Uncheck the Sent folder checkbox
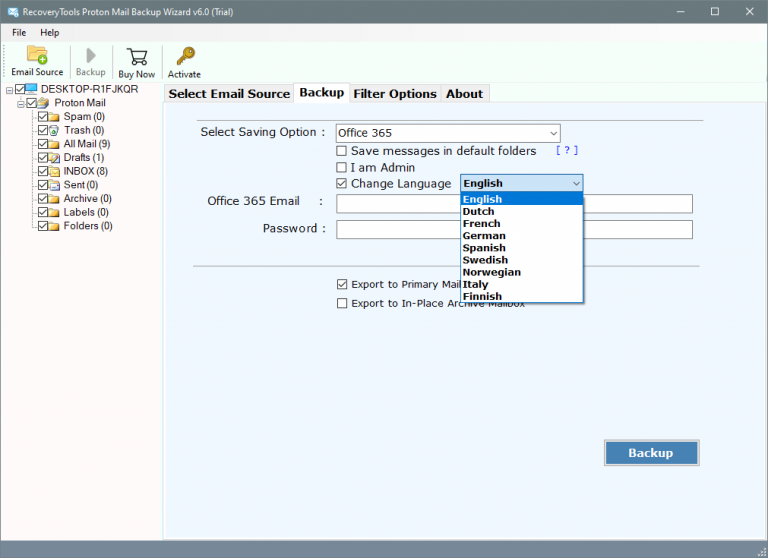The image size is (768, 558). 43,185
